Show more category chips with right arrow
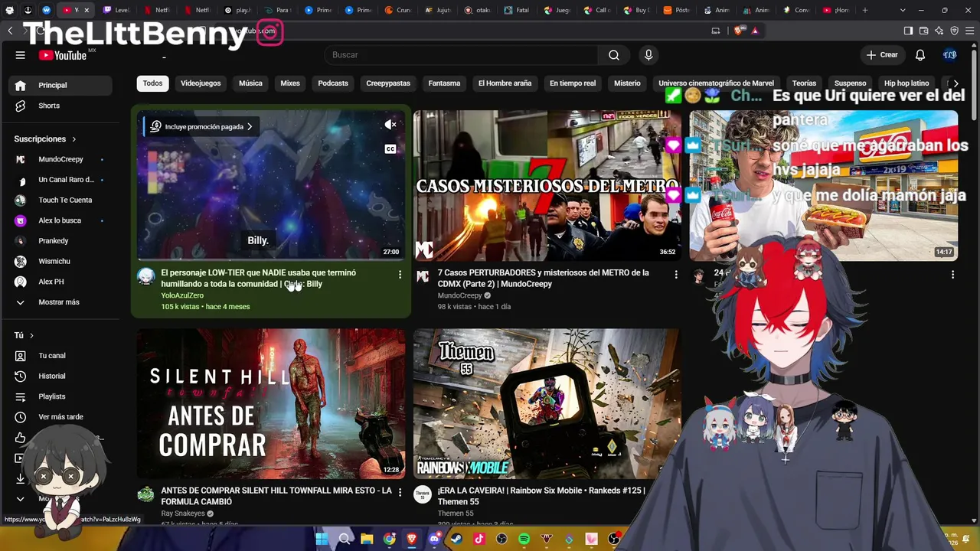This screenshot has width=980, height=551. [x=955, y=83]
